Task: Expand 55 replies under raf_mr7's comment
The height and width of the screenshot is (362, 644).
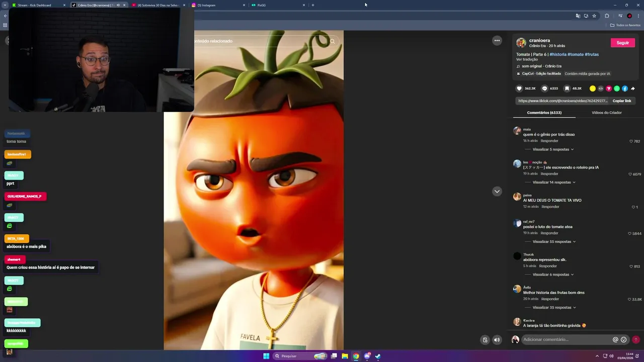Action: pyautogui.click(x=553, y=241)
